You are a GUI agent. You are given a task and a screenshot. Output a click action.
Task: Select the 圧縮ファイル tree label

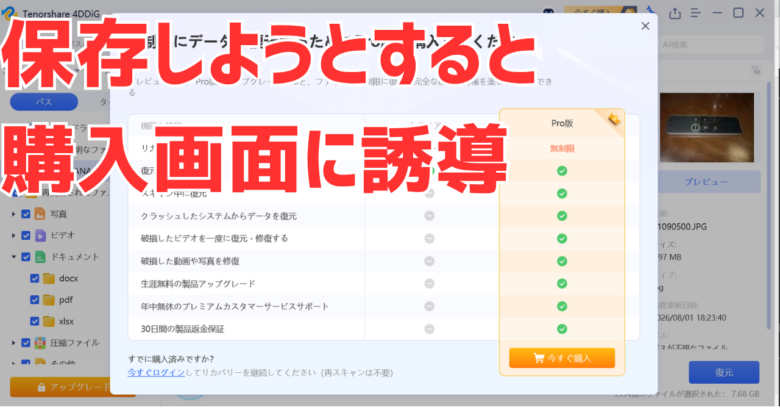coord(75,343)
